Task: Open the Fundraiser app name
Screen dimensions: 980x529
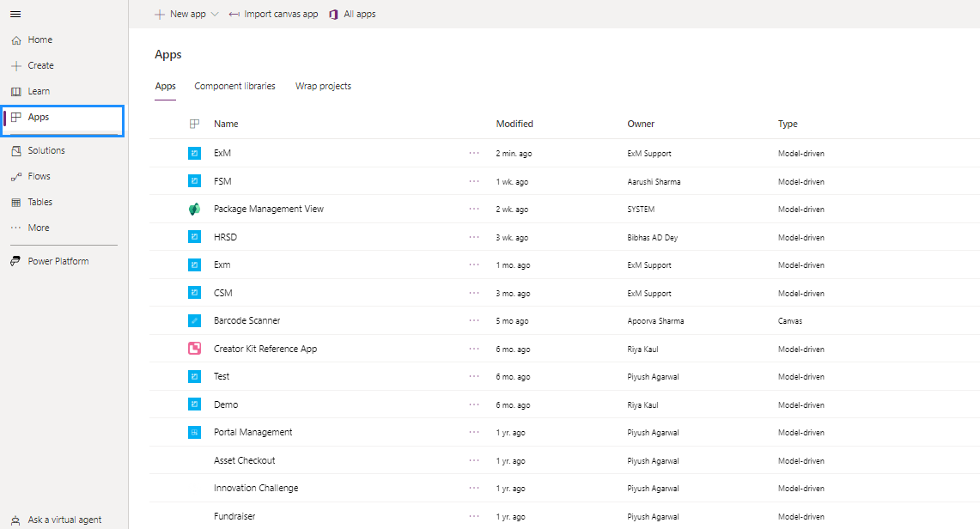Action: coord(234,516)
